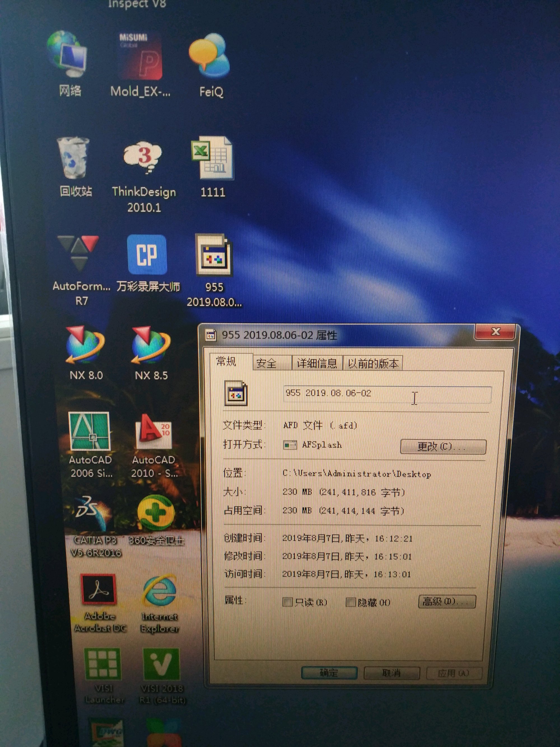
Task: Open the 详细信息 tab
Action: 317,364
